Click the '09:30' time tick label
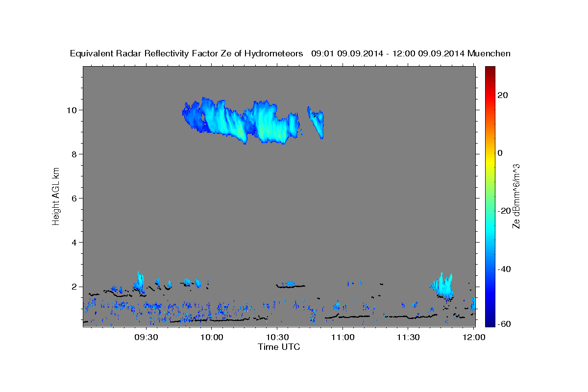This screenshot has width=588, height=392. [146, 337]
